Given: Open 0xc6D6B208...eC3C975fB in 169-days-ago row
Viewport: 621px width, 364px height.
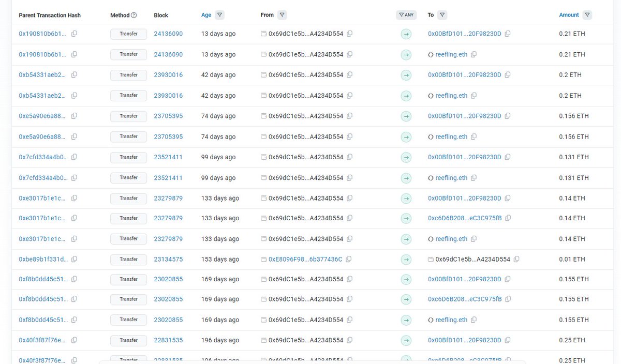Looking at the screenshot, I should pyautogui.click(x=465, y=299).
